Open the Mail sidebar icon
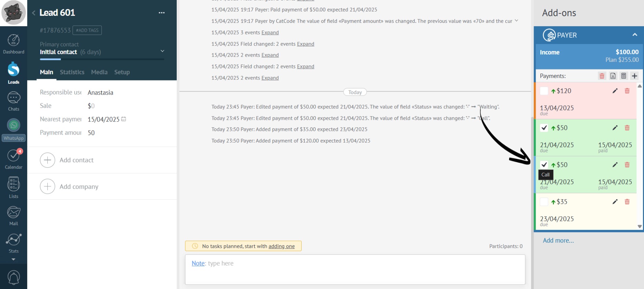Image resolution: width=644 pixels, height=289 pixels. (13, 215)
